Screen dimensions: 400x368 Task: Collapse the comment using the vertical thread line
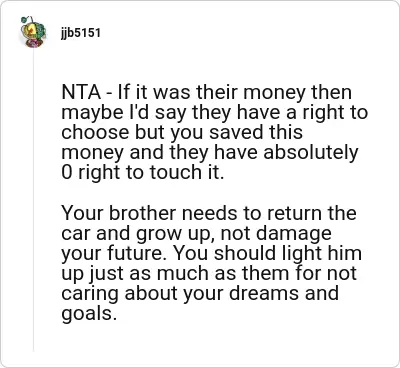(33, 200)
